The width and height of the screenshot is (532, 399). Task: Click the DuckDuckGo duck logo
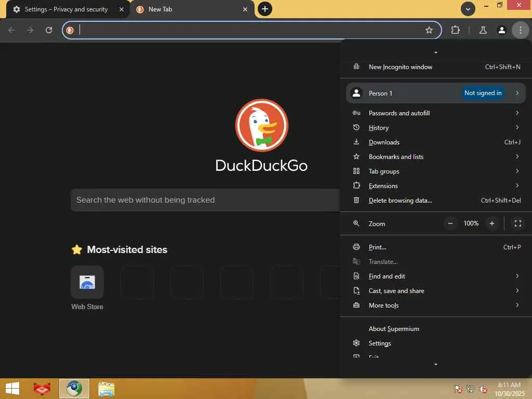(262, 125)
